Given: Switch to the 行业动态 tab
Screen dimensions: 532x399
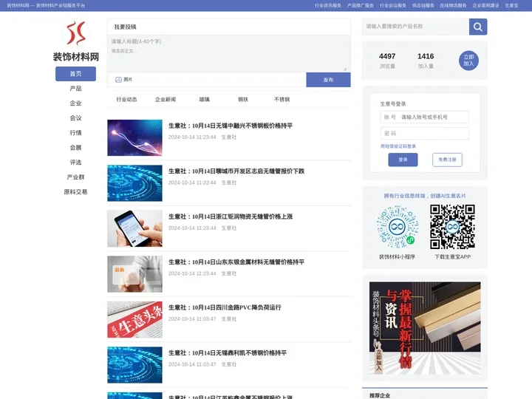Looking at the screenshot, I should pos(126,100).
